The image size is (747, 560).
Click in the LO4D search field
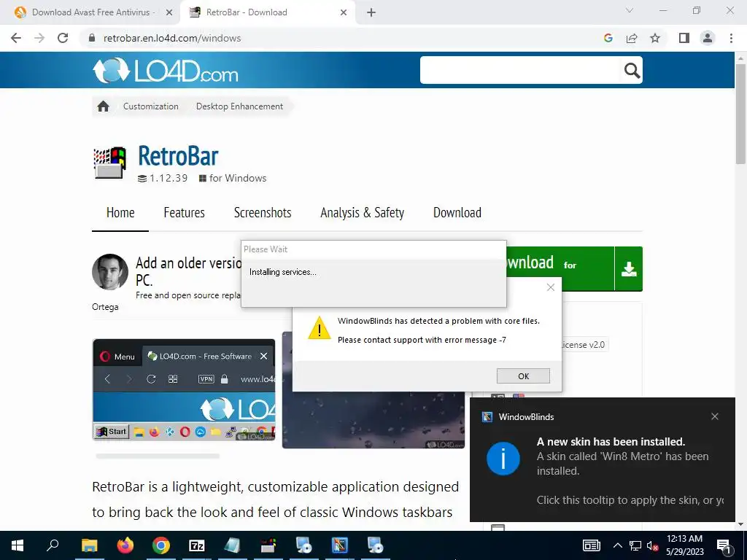[x=520, y=70]
